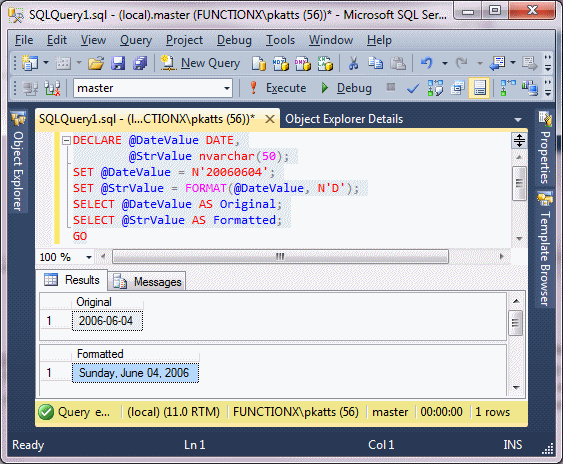Click the Execute button
Screen dimensions: 563x464
coord(278,88)
